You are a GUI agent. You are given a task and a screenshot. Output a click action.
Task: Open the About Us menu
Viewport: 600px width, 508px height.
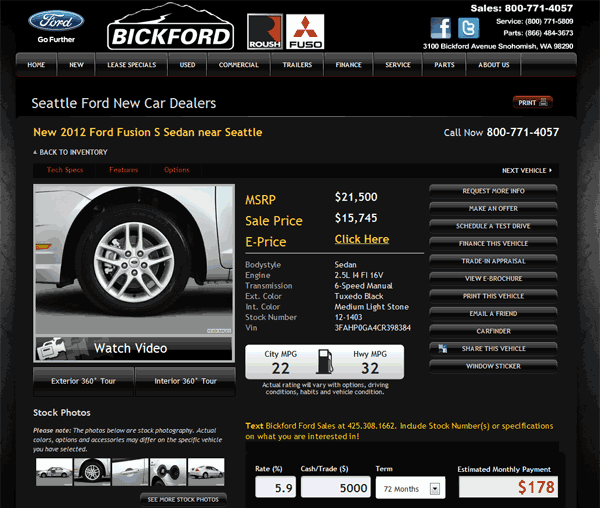pos(494,65)
